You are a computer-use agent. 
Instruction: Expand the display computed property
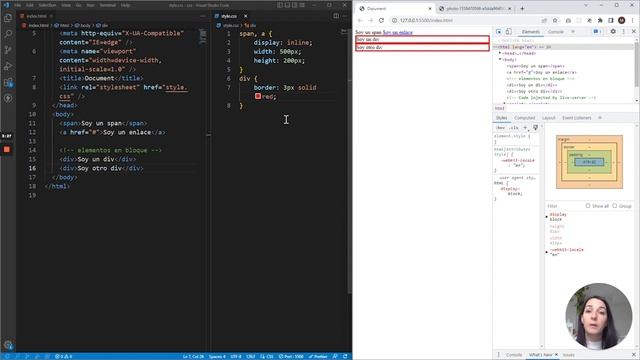[x=547, y=216]
